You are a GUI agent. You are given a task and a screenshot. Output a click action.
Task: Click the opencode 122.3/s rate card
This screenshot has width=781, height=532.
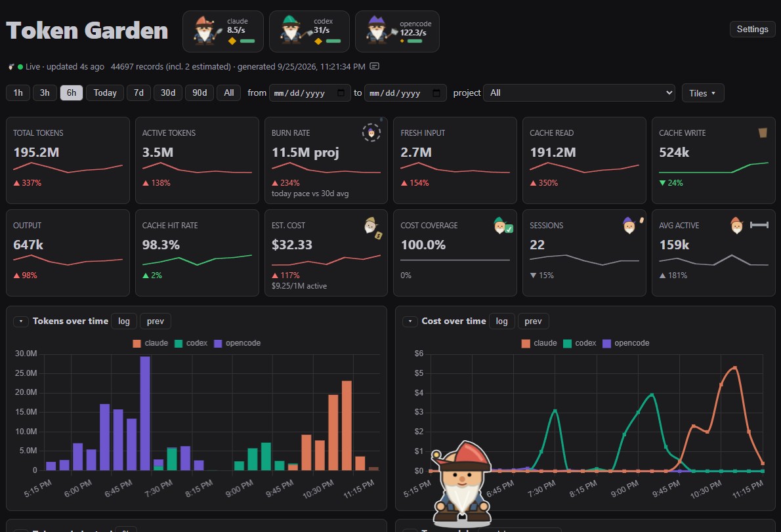(x=398, y=31)
